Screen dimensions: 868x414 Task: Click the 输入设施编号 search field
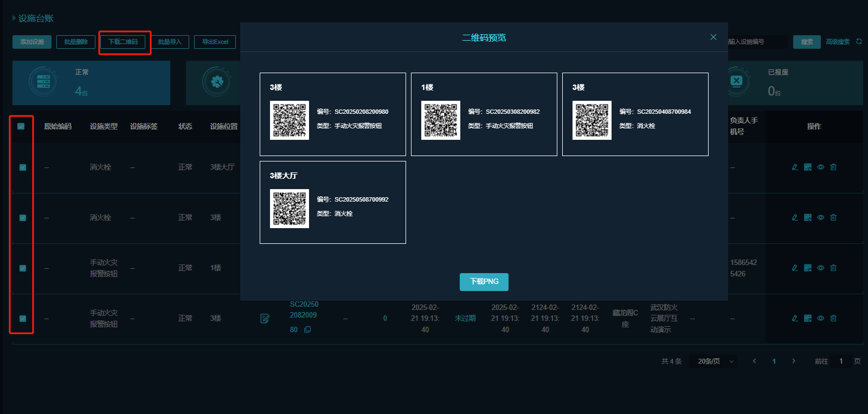[x=757, y=42]
